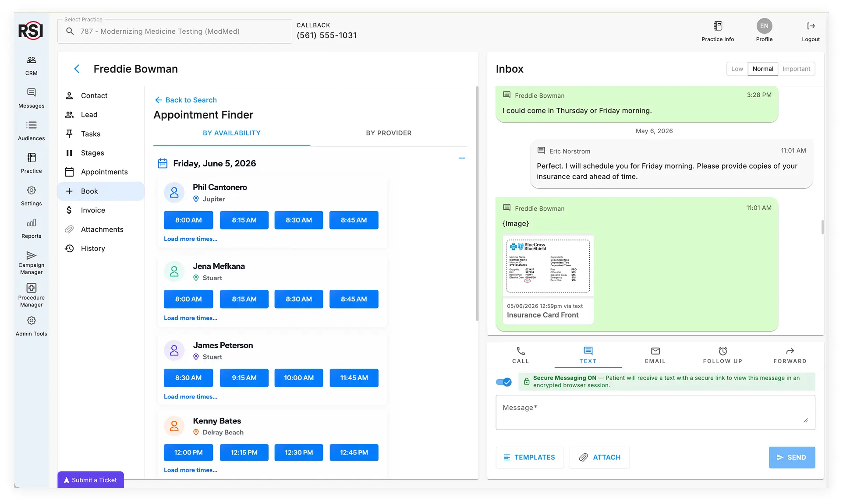The image size is (843, 504).
Task: Switch to the By Provider tab
Action: click(x=389, y=133)
